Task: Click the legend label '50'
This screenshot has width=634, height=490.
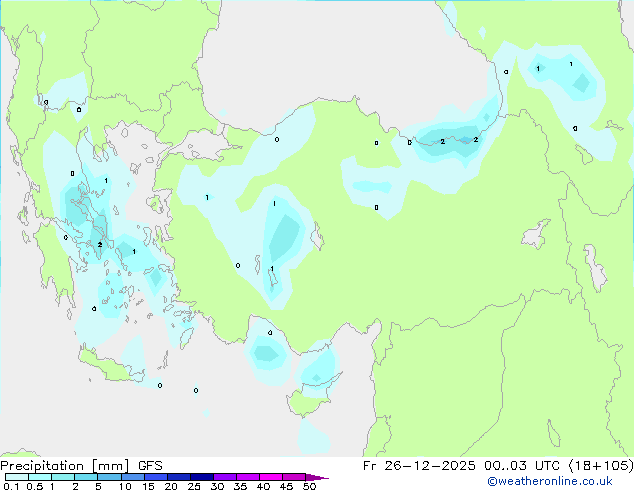Action: [310, 486]
